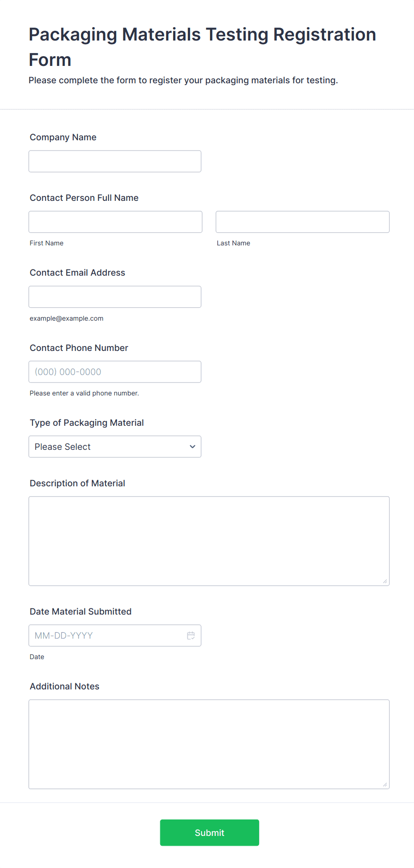This screenshot has width=414, height=868.
Task: Click the Submit button
Action: click(x=209, y=832)
